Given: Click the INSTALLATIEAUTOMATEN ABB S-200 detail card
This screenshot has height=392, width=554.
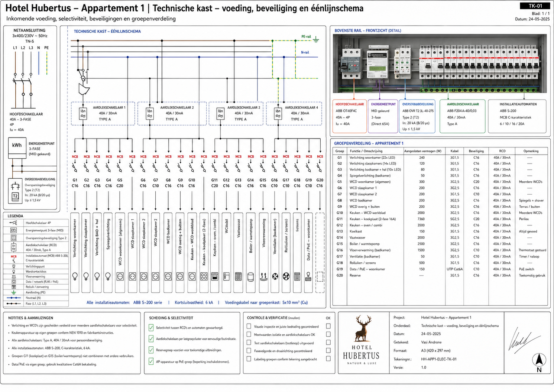Looking at the screenshot, I should (517, 116).
